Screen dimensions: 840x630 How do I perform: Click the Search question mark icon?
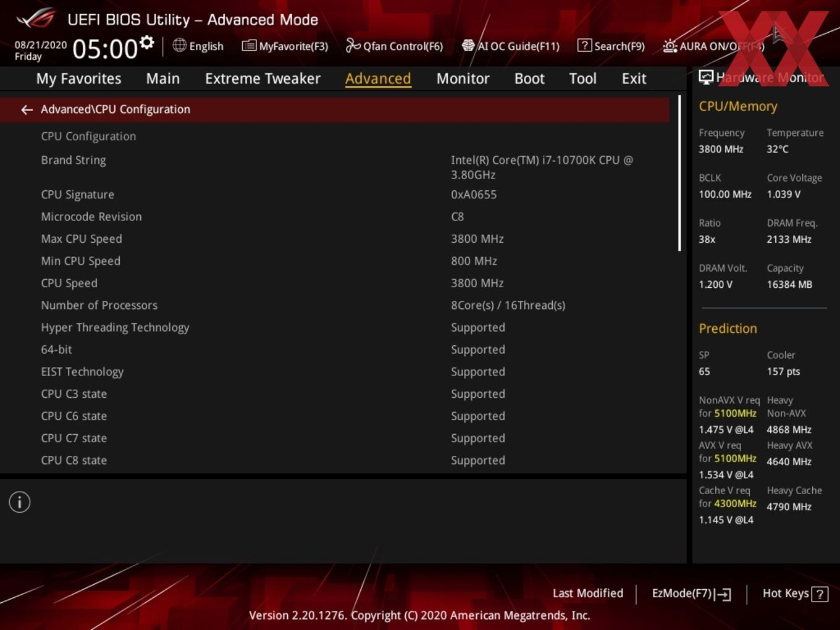[584, 45]
